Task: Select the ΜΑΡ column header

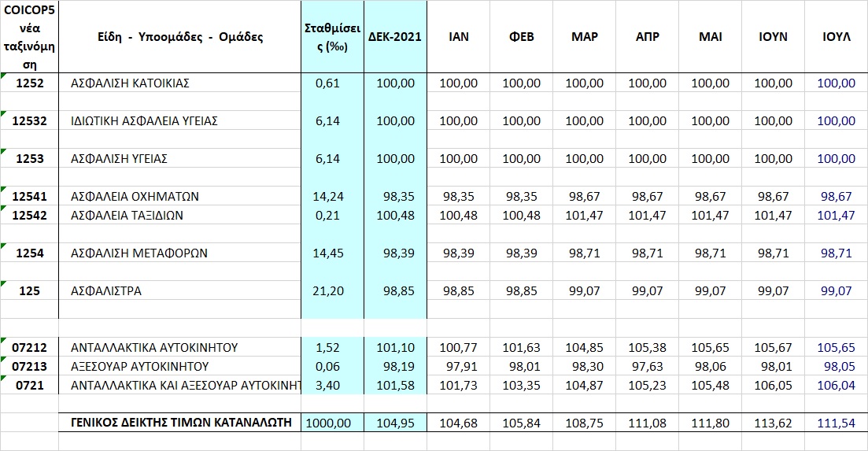Action: (x=585, y=37)
